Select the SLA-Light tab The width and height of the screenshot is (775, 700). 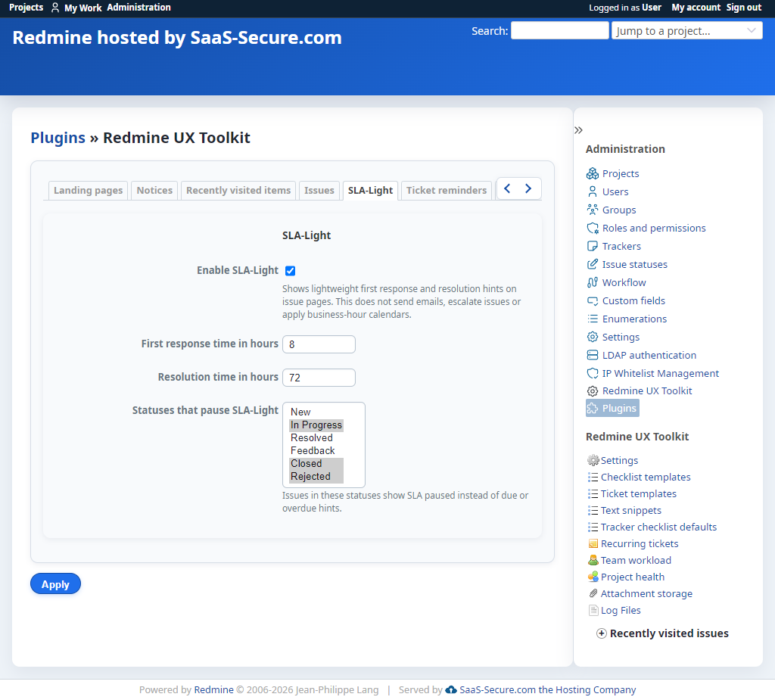pyautogui.click(x=370, y=191)
